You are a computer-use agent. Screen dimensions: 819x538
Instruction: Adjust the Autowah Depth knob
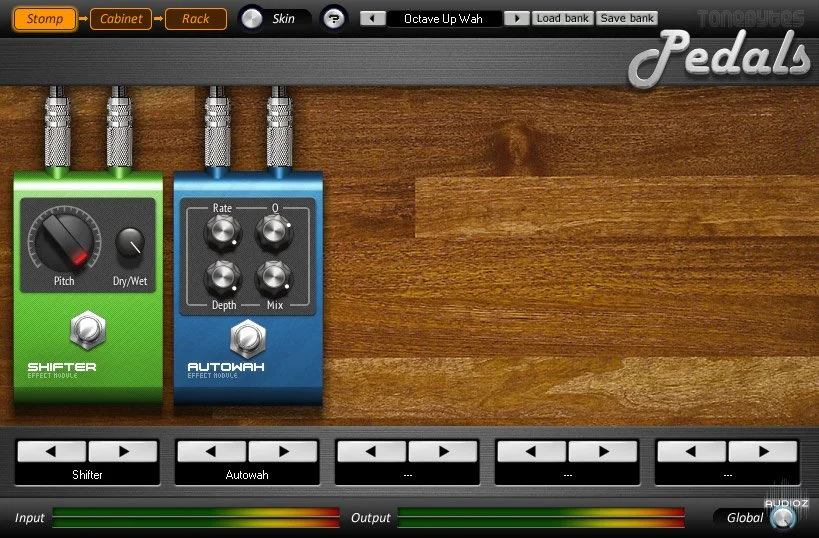tap(223, 278)
